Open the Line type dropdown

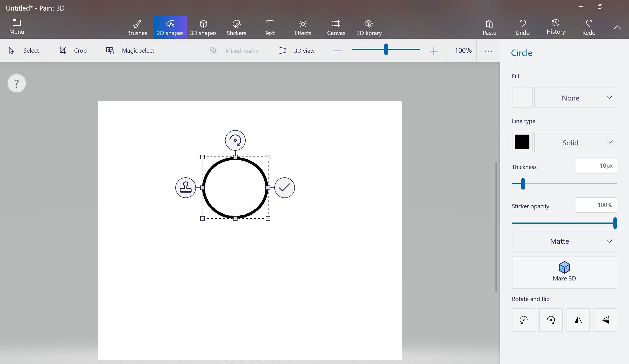pyautogui.click(x=575, y=142)
